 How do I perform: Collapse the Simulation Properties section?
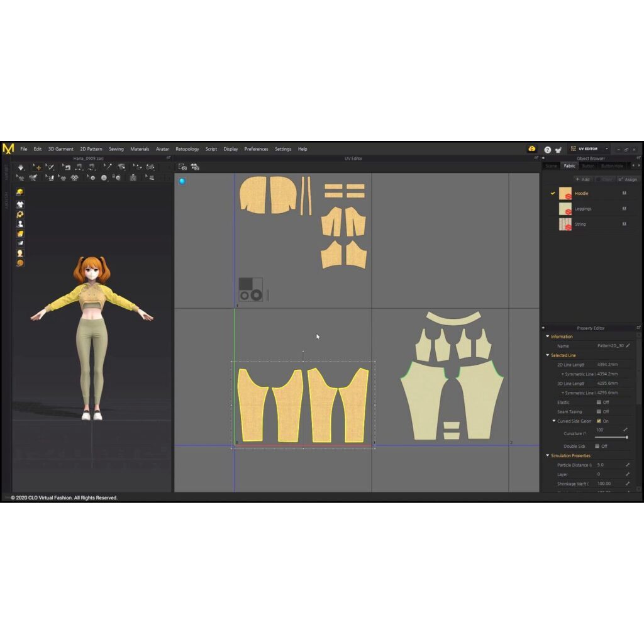tap(548, 455)
